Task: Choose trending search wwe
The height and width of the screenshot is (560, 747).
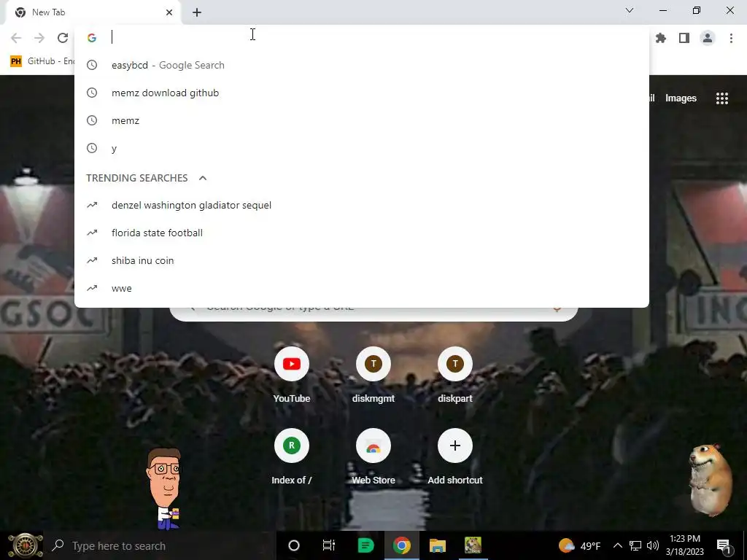Action: 362,288
